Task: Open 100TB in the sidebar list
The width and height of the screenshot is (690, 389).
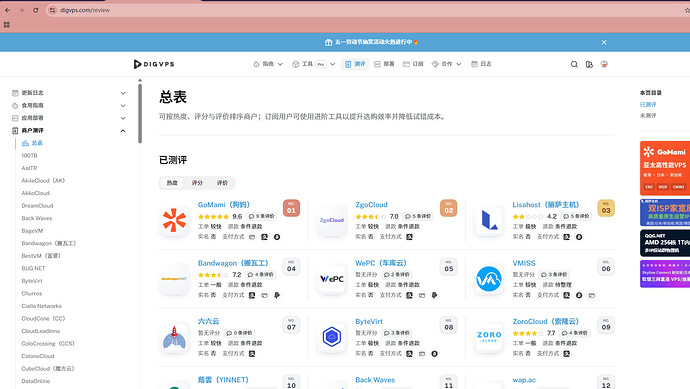Action: (x=29, y=156)
